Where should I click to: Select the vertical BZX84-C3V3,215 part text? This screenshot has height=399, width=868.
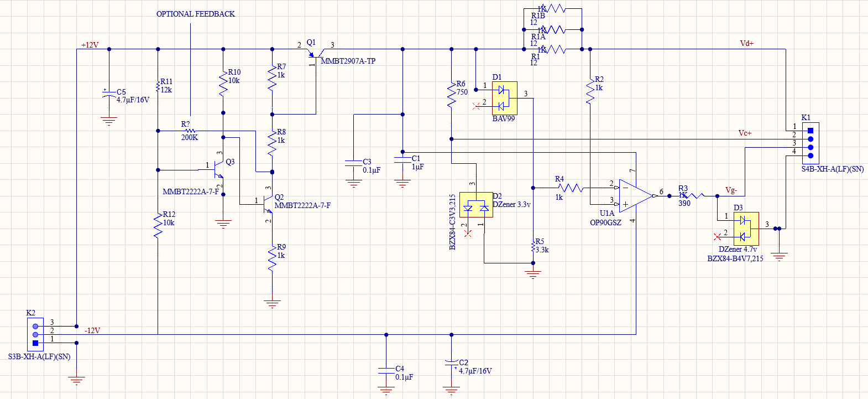pos(453,222)
